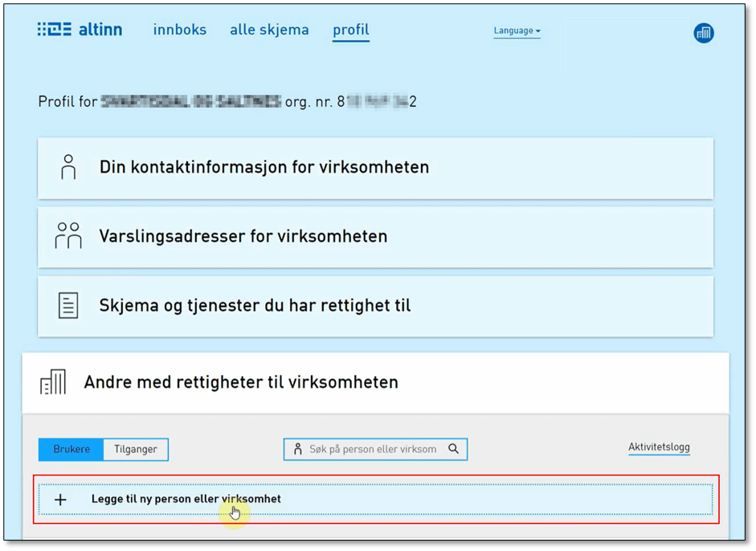
Task: Expand Skjema og tjenester du har rettighet til
Action: pos(255,305)
